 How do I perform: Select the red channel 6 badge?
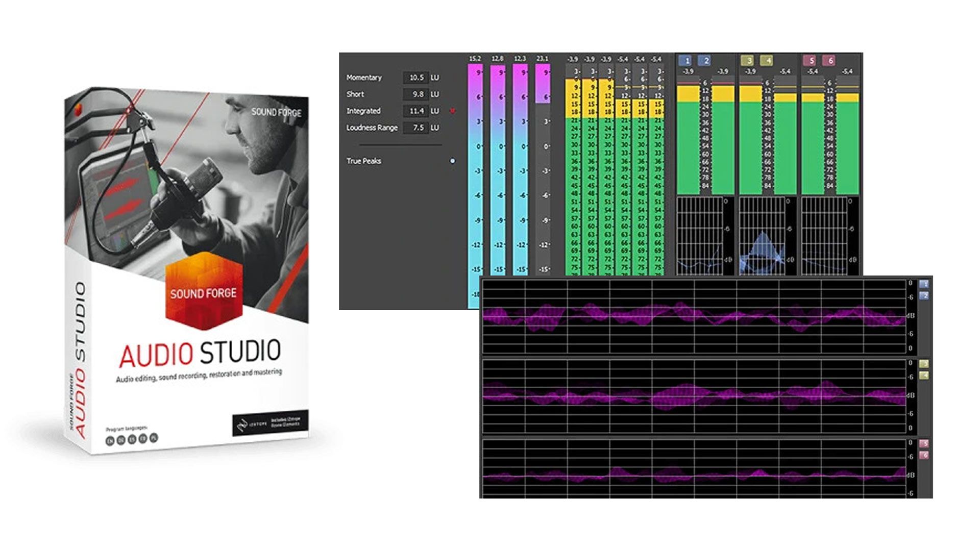coord(830,60)
